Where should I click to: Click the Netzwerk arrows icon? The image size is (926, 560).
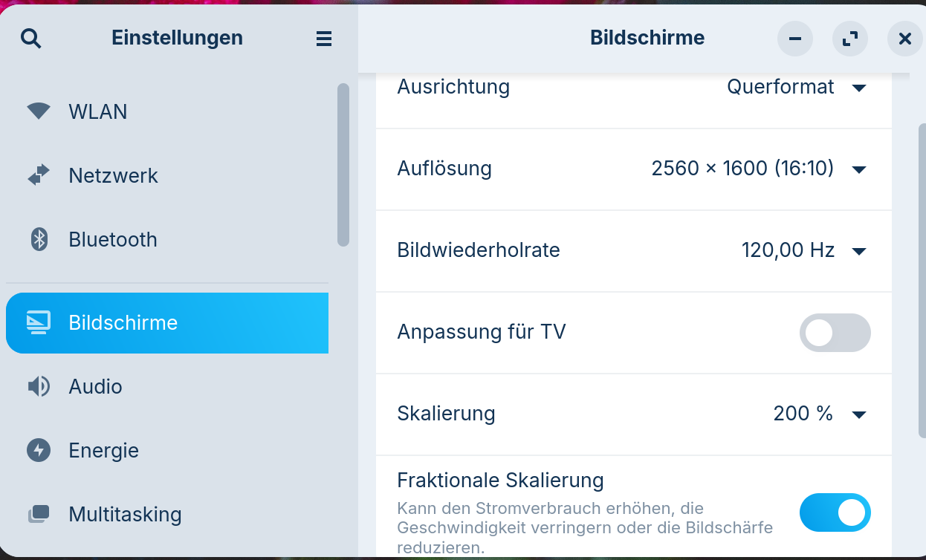[39, 175]
